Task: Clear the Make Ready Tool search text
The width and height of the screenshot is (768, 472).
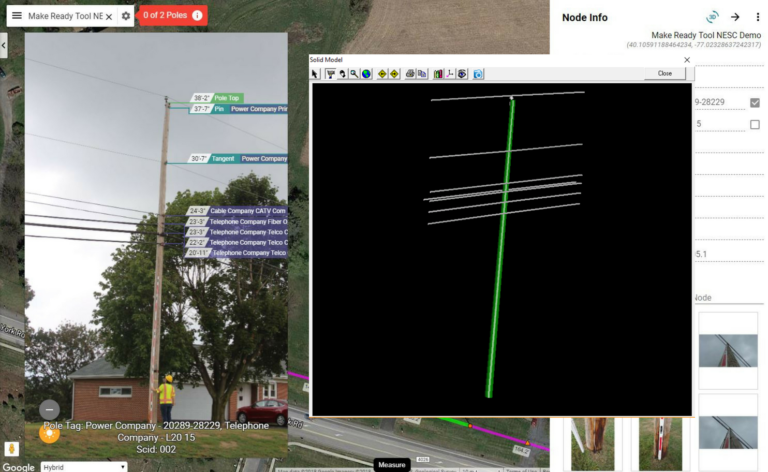Action: click(109, 17)
